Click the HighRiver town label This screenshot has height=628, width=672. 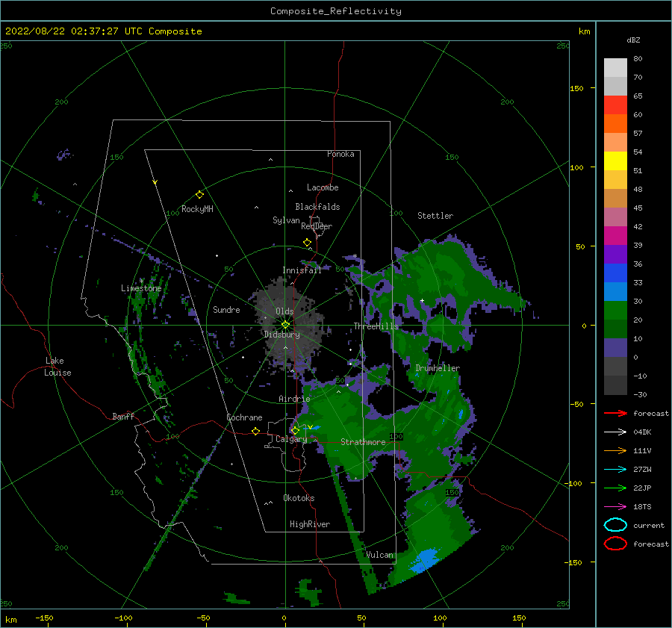click(310, 524)
